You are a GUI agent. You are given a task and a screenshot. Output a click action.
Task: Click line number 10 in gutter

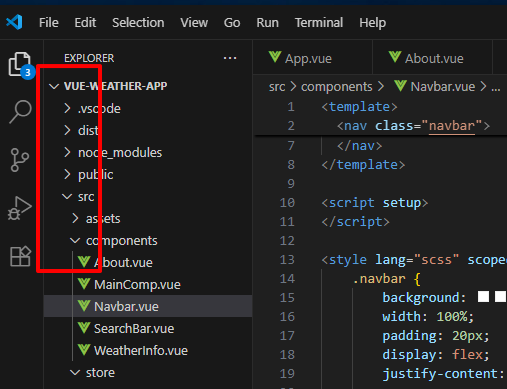point(287,203)
